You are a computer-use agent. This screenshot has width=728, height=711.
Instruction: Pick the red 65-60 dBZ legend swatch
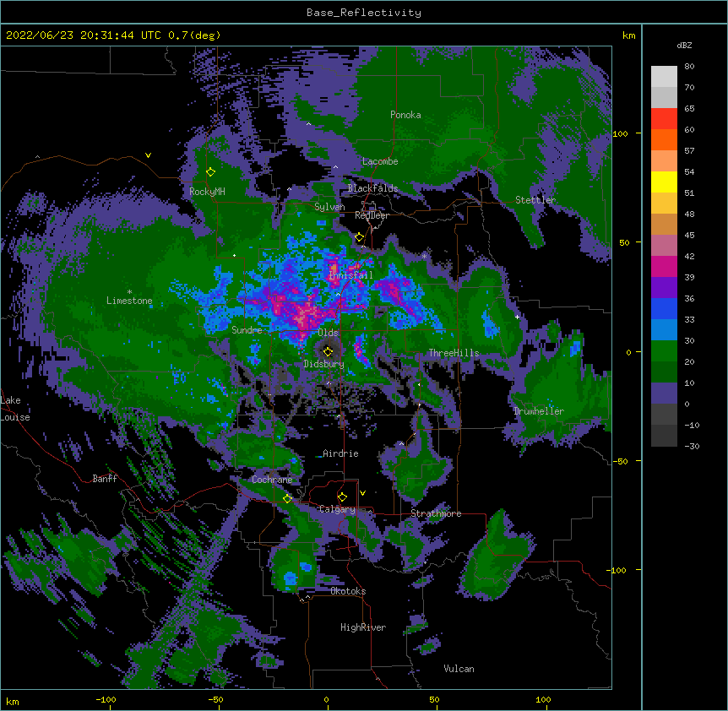pos(664,119)
